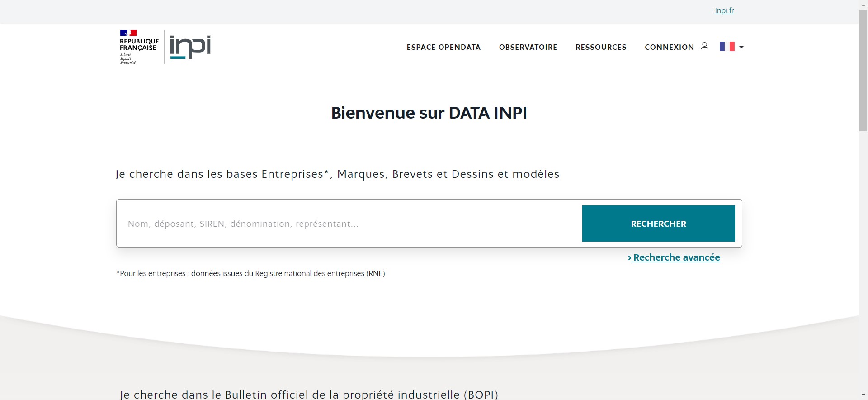Click the INPI logo
868x400 pixels.
[x=190, y=47]
